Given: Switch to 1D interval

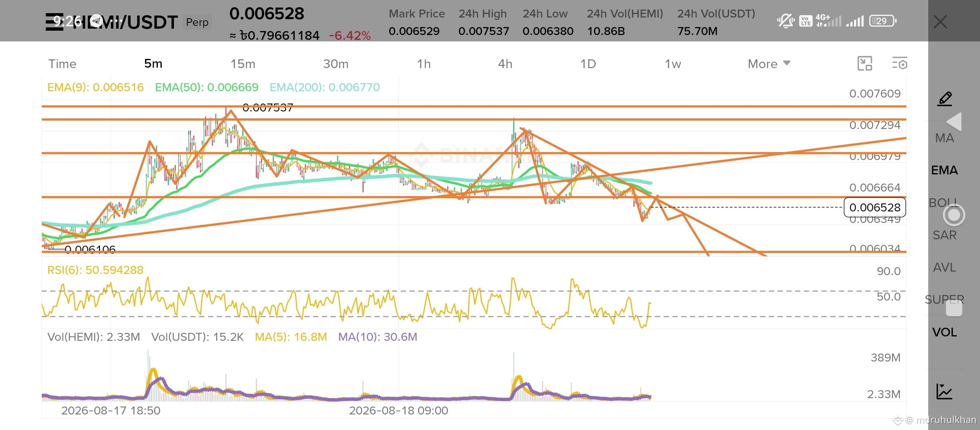Looking at the screenshot, I should click(588, 64).
